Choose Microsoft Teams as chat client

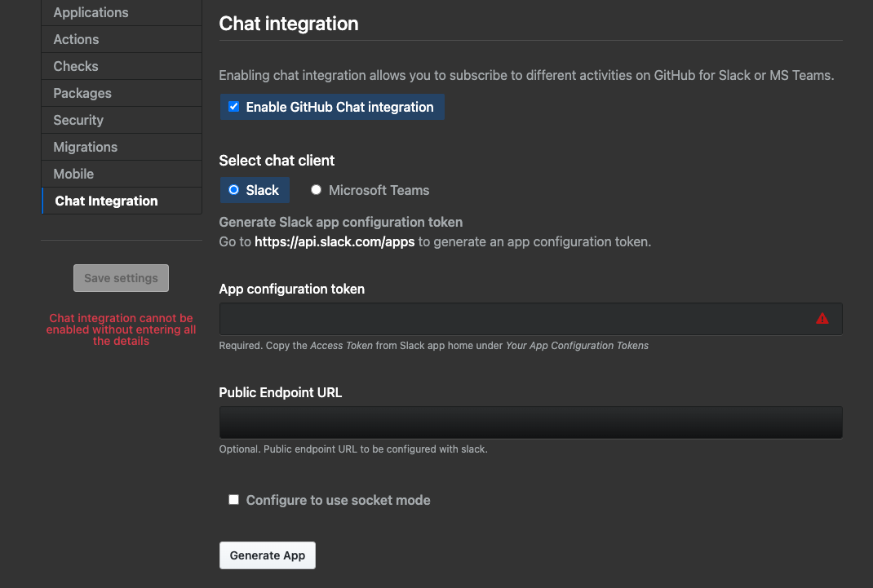click(x=317, y=190)
